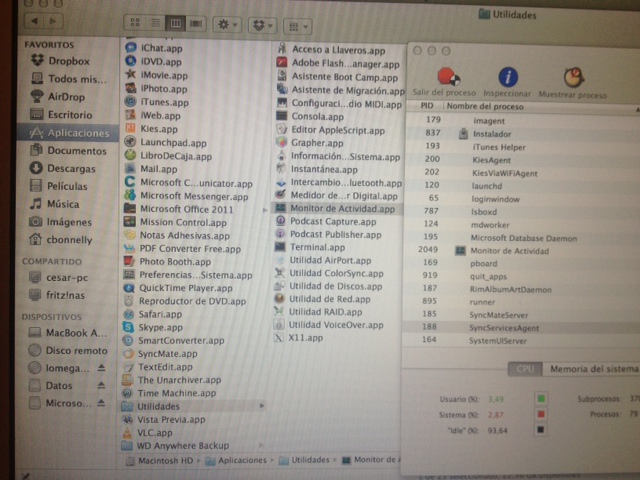Viewport: 640px width, 480px height.
Task: Eject the Datos volume
Action: tap(101, 385)
